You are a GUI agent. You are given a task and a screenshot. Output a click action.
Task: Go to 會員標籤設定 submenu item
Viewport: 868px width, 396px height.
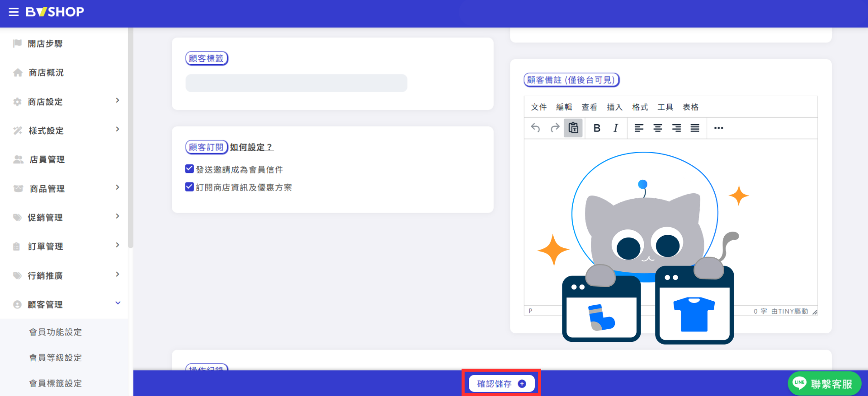point(56,383)
